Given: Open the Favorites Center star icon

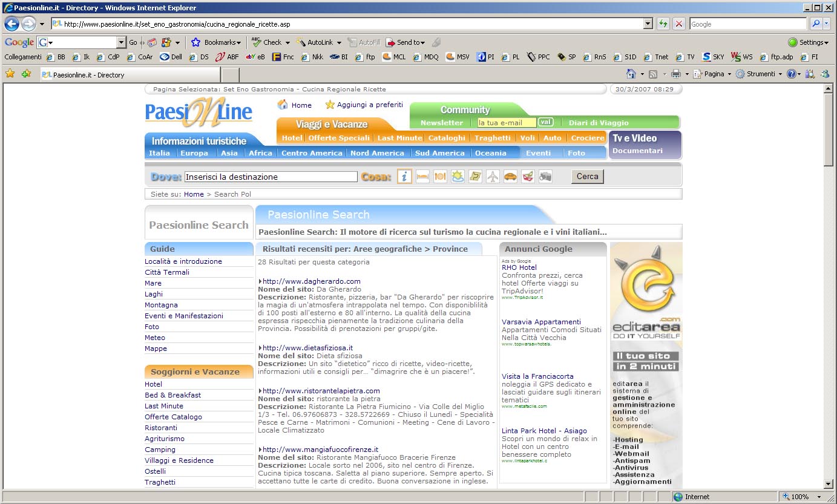Looking at the screenshot, I should click(x=10, y=74).
